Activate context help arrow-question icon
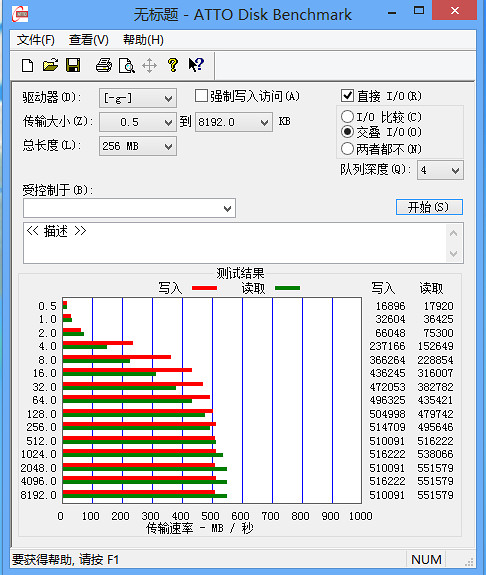Screen dimensions: 486x575 (196, 65)
